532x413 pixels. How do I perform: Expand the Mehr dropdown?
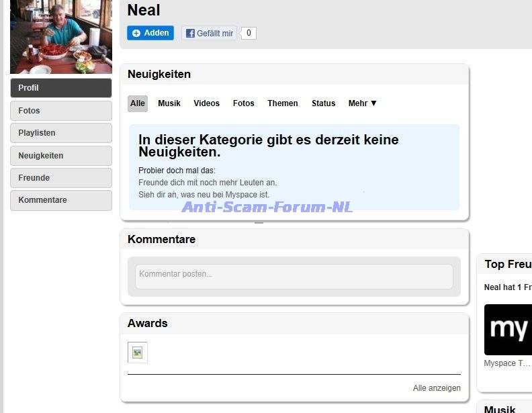click(363, 103)
